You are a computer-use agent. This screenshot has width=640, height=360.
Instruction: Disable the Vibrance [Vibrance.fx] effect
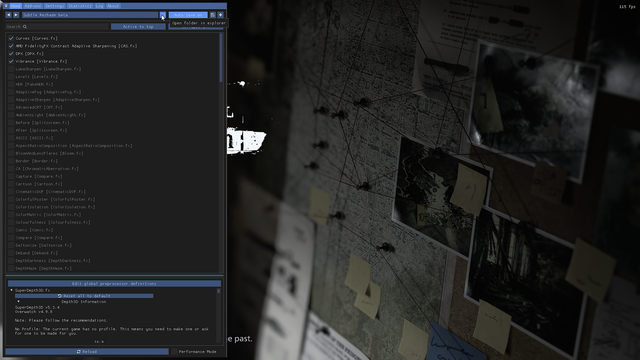click(x=11, y=61)
